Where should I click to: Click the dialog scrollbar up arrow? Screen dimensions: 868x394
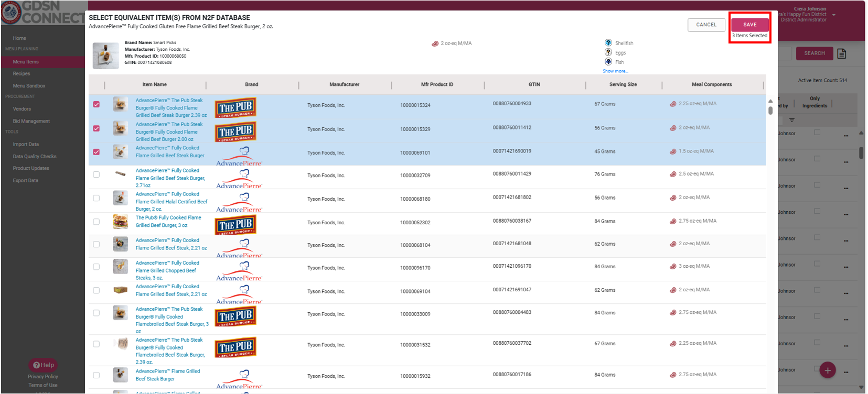click(770, 101)
